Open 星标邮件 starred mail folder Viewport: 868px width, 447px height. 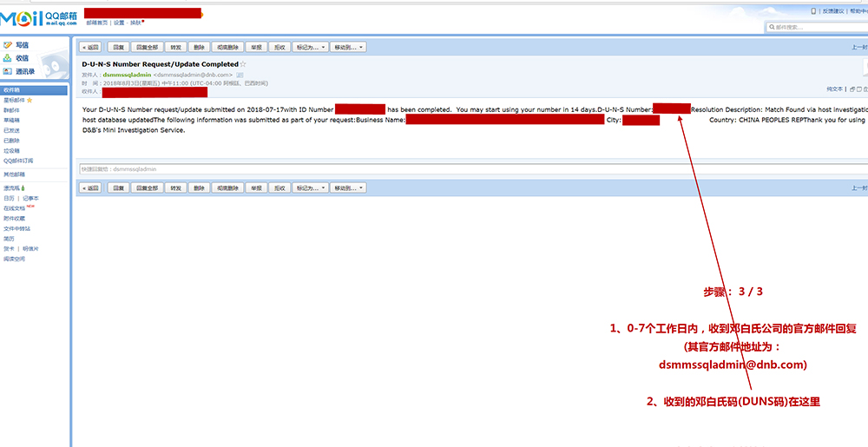[x=17, y=101]
